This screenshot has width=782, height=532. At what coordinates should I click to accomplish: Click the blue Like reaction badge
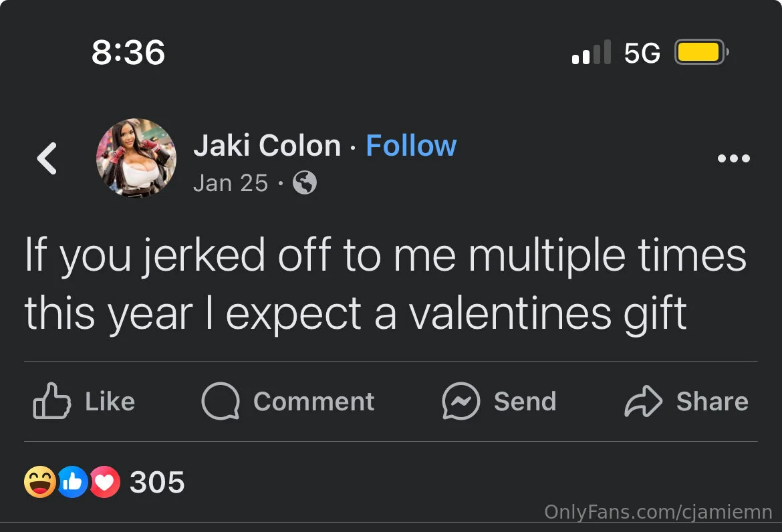click(72, 482)
